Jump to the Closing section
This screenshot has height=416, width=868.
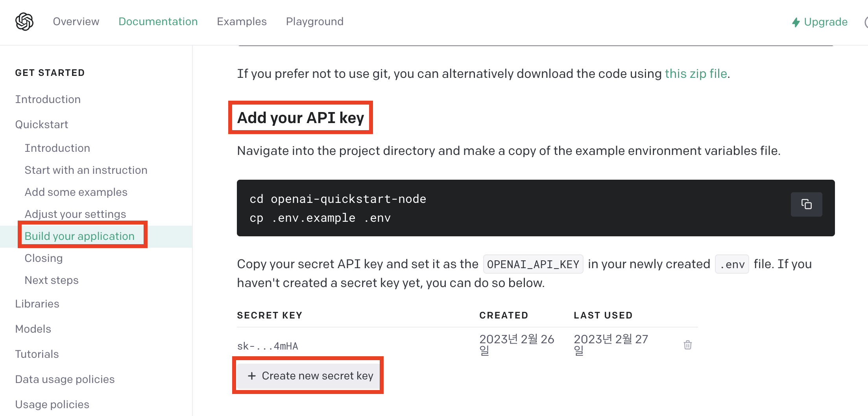44,258
